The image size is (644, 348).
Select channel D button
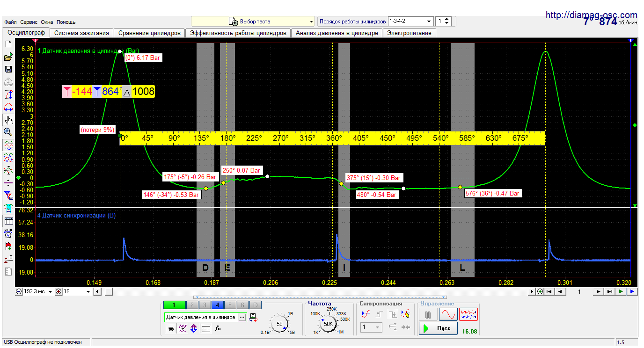(255, 305)
